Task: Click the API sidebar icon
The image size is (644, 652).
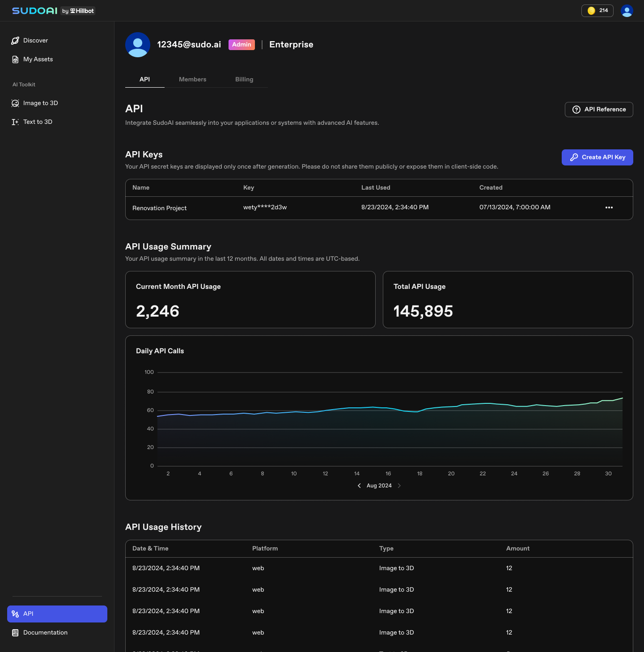Action: pos(15,614)
